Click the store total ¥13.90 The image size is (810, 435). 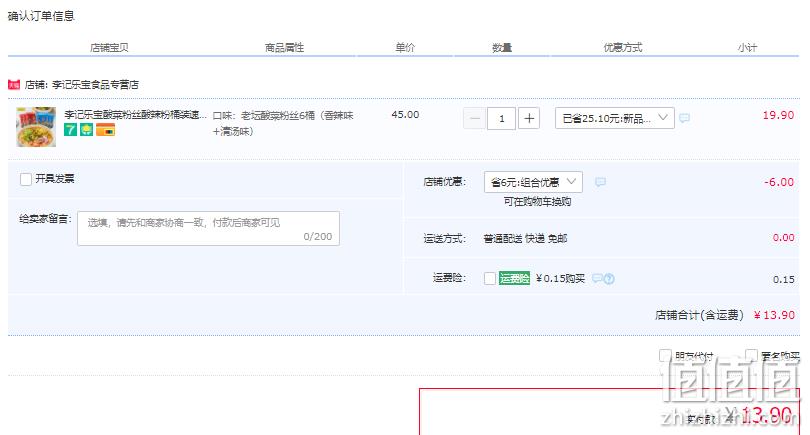[774, 315]
